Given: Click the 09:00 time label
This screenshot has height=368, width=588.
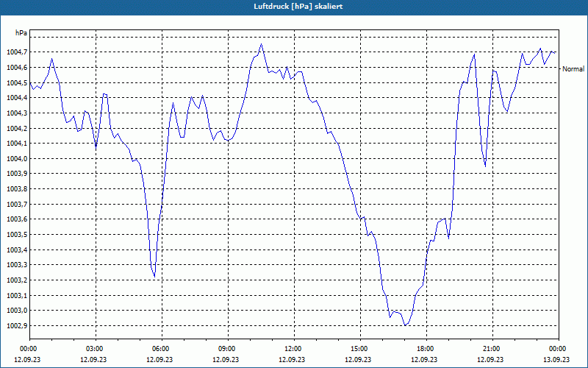Looking at the screenshot, I should [x=226, y=349].
